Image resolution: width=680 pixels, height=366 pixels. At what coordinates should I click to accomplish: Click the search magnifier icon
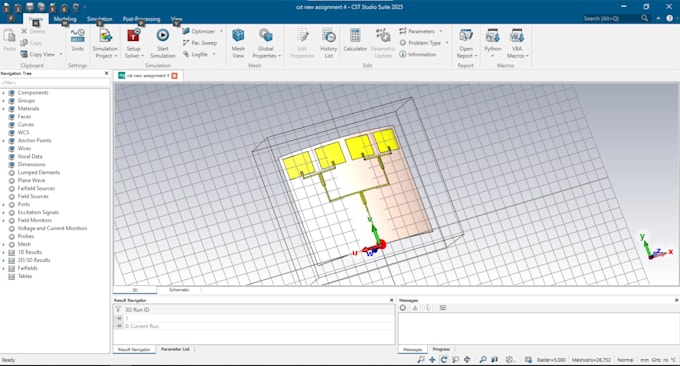click(644, 18)
